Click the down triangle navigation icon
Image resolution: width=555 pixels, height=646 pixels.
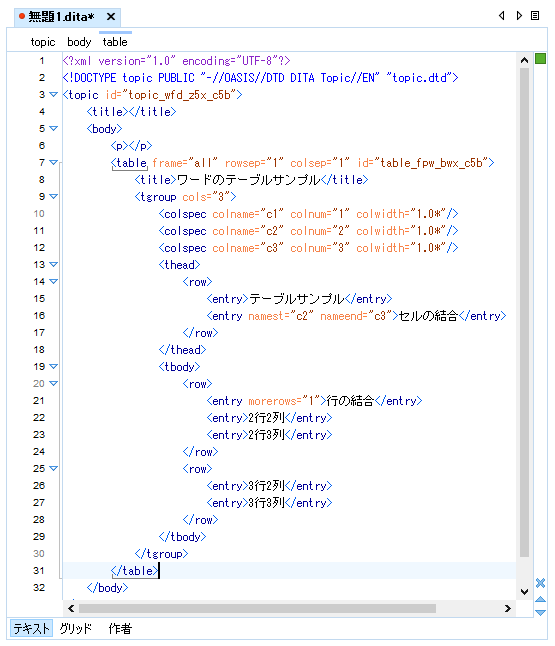coord(540,613)
